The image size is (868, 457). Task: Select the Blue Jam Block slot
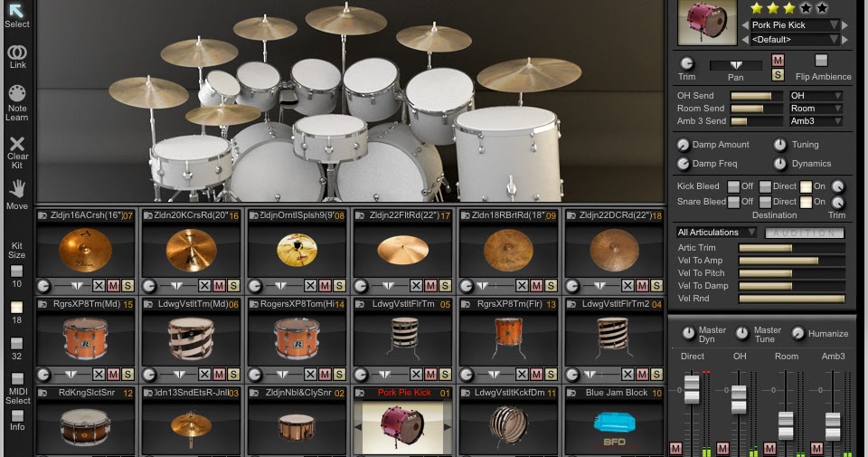click(614, 421)
